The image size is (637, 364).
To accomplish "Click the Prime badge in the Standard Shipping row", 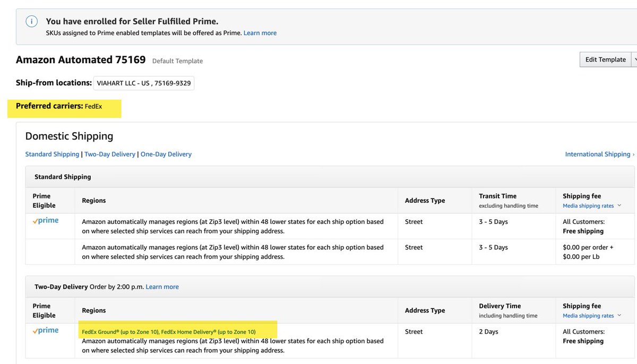I will point(46,221).
